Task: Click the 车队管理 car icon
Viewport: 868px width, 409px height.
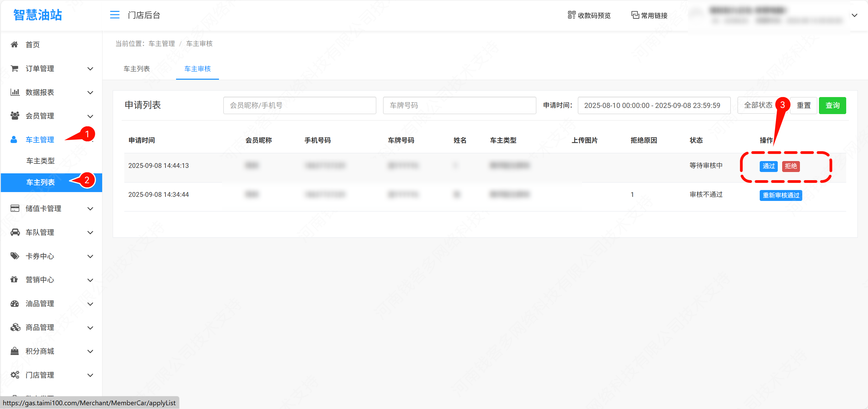Action: (x=15, y=232)
